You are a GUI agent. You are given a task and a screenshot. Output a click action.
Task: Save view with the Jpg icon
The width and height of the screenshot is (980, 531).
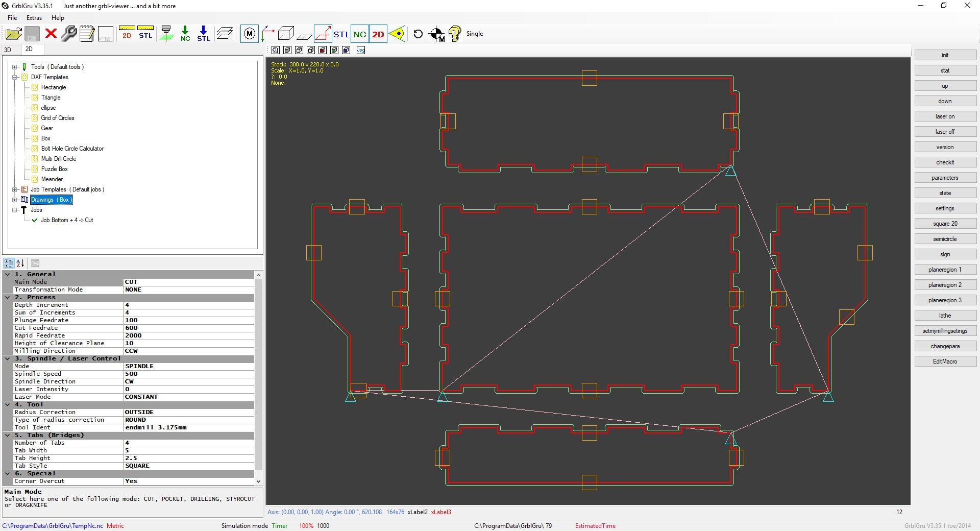[361, 50]
